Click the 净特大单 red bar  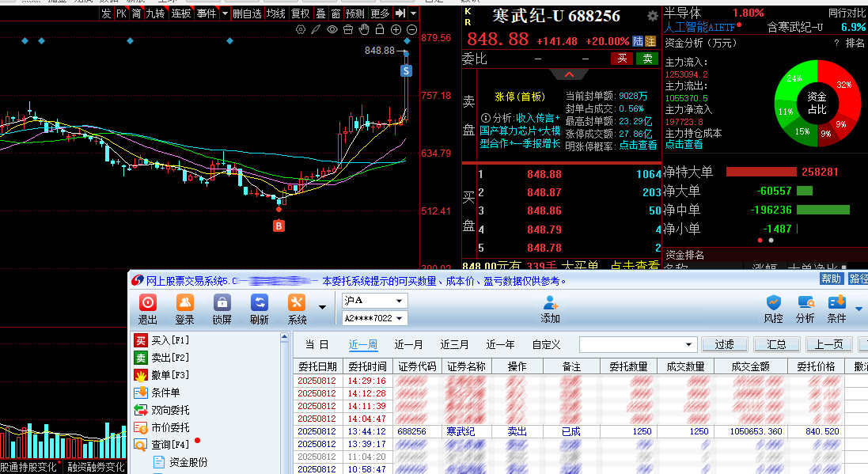pyautogui.click(x=761, y=173)
